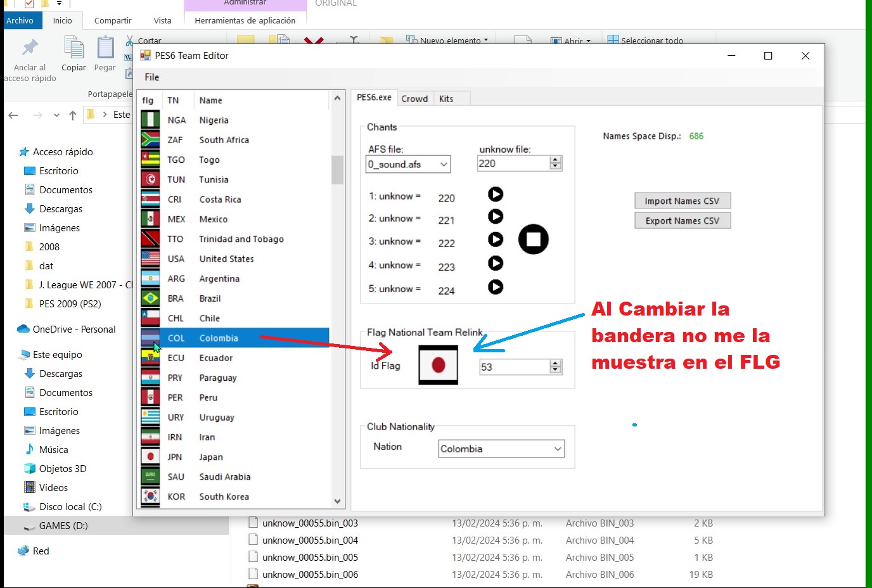Select file unknow_00055.bin_004

310,540
